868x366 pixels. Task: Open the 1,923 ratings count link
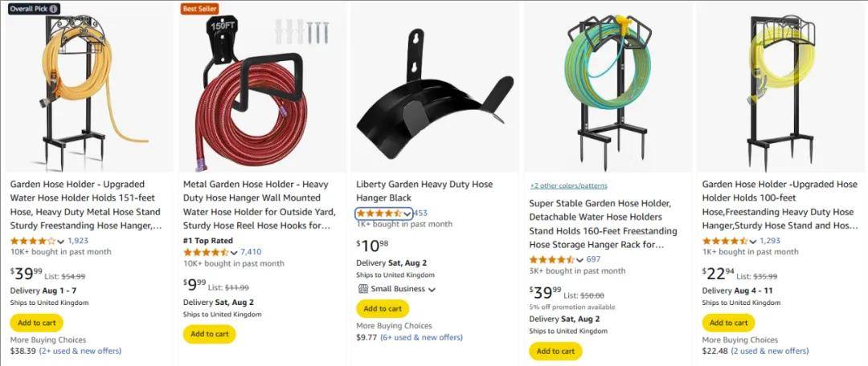click(78, 241)
